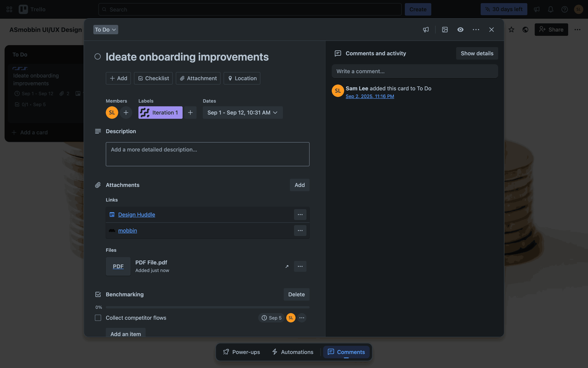Image resolution: width=588 pixels, height=368 pixels.
Task: Click the Add button under the card title
Action: (x=118, y=78)
